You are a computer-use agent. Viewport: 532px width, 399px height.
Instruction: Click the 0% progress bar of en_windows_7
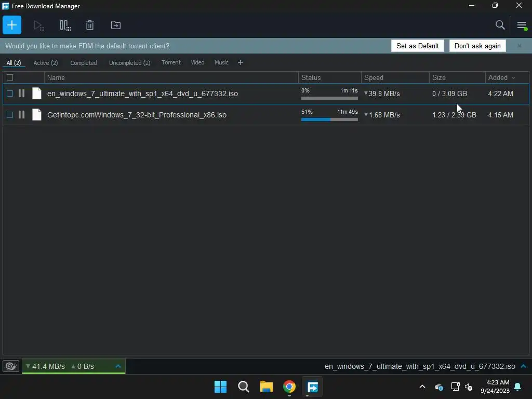(329, 98)
